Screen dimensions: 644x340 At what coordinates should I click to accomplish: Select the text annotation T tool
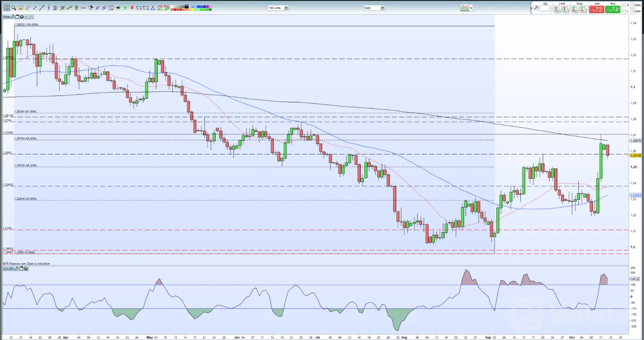[111, 8]
